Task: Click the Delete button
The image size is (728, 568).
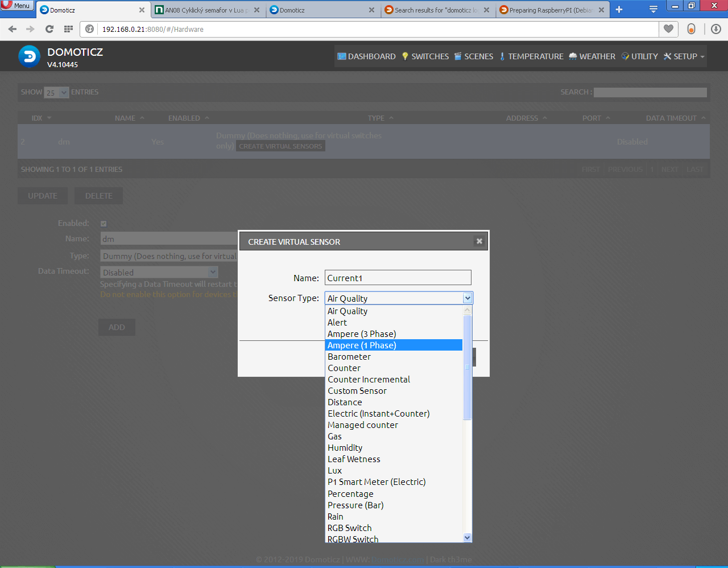Action: click(99, 196)
